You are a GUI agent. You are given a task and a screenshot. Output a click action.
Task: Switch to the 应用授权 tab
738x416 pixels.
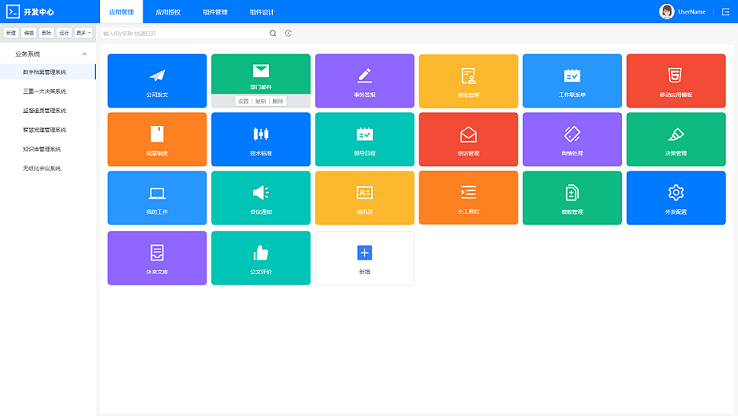(x=169, y=11)
